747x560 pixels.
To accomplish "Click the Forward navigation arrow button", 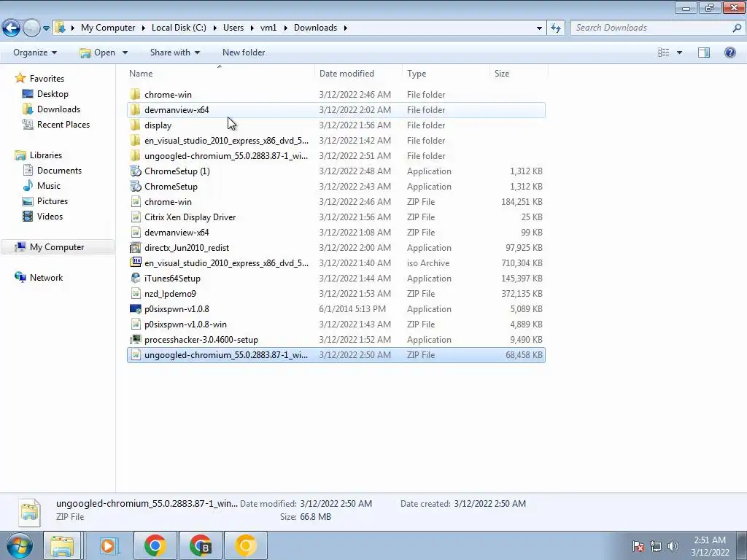I will 31,28.
